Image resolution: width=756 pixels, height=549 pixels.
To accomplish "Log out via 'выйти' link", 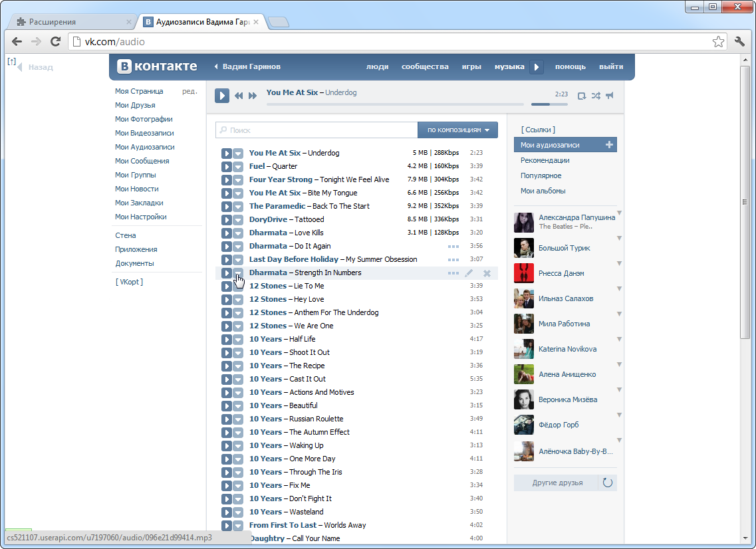I will [611, 67].
